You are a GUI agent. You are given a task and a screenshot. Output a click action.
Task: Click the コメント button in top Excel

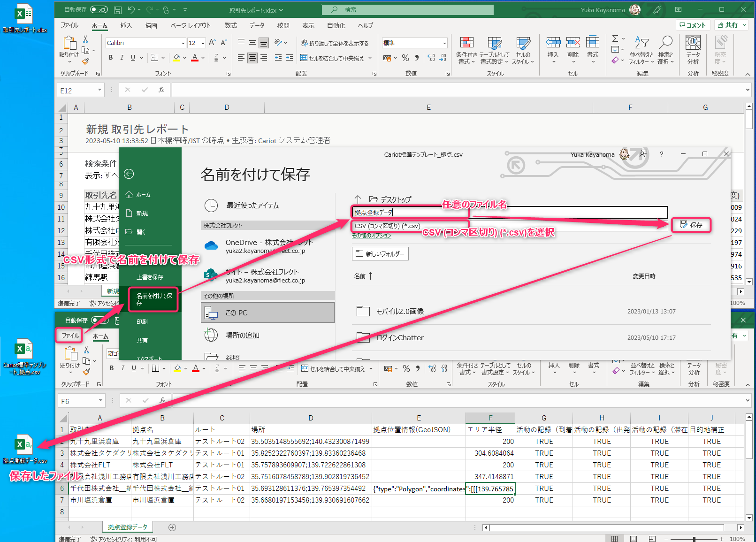(693, 25)
